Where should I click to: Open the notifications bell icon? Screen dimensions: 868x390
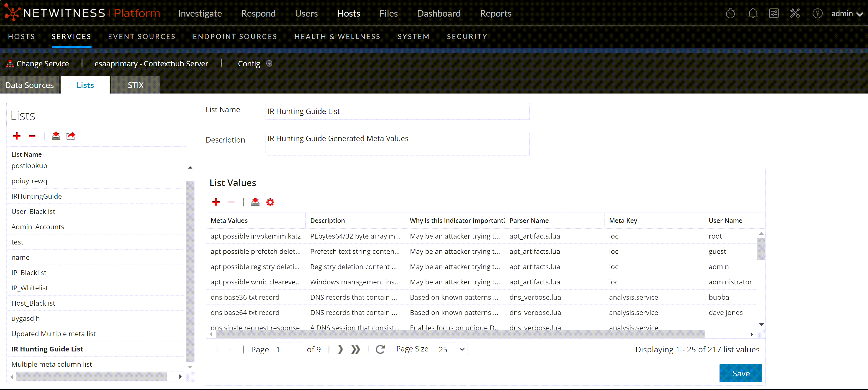point(752,13)
